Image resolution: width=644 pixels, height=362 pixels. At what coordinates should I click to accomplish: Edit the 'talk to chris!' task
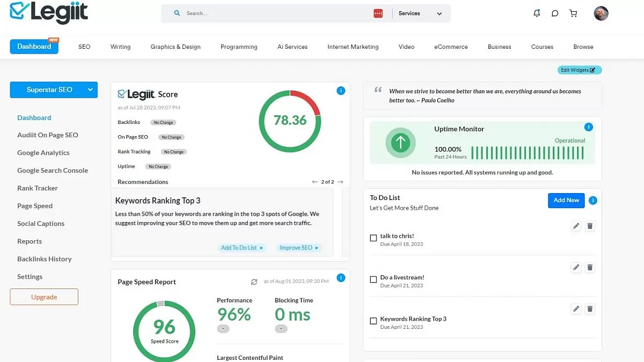(575, 226)
